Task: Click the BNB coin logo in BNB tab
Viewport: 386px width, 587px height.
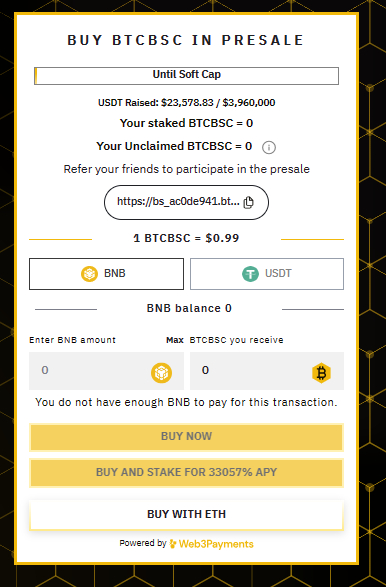Action: click(89, 274)
